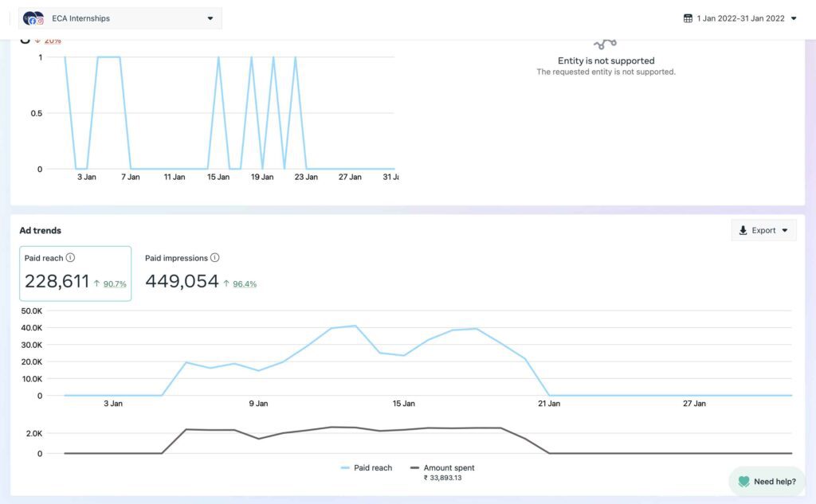The height and width of the screenshot is (504, 816).
Task: Select the Paid reach metric card
Action: [76, 273]
